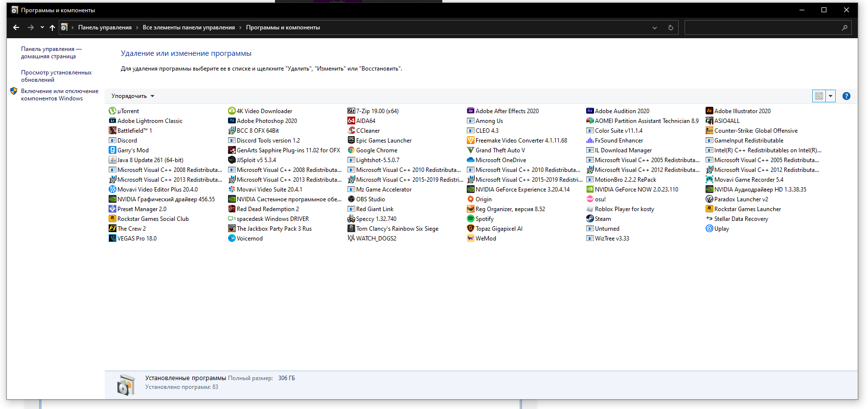Click Программы и компоненты breadcrumb

click(x=283, y=28)
